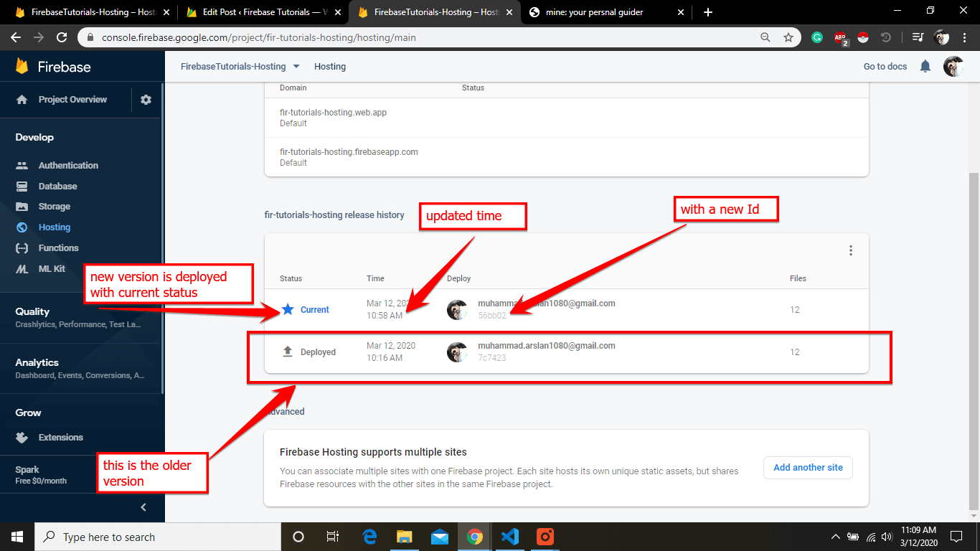Viewport: 980px width, 551px height.
Task: Expand the Quality section
Action: coord(82,317)
